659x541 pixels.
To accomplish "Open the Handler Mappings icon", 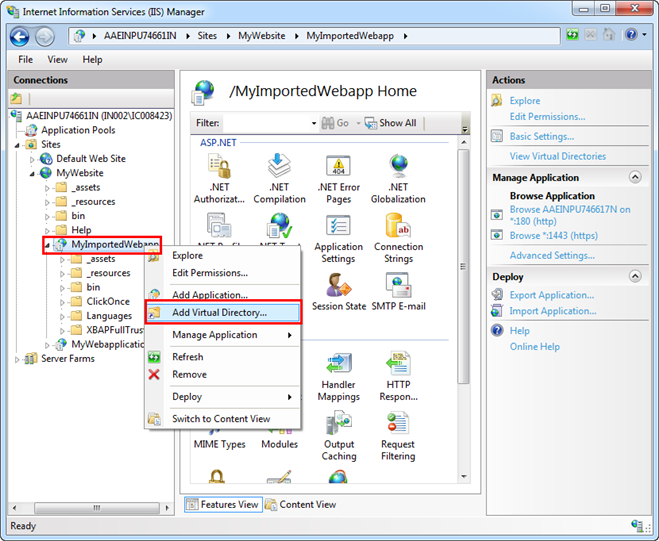I will [x=338, y=376].
